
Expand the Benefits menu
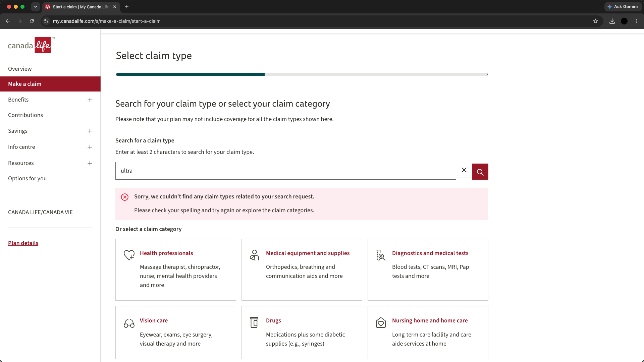point(90,100)
